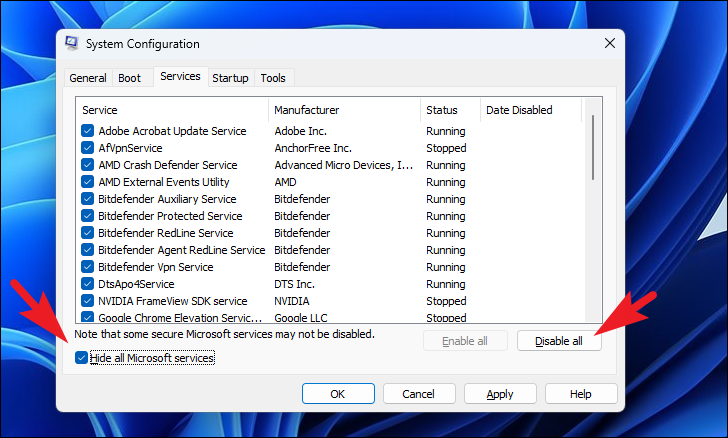Uncheck Bitdefender RedLine Service checkbox
728x438 pixels.
pyautogui.click(x=87, y=233)
